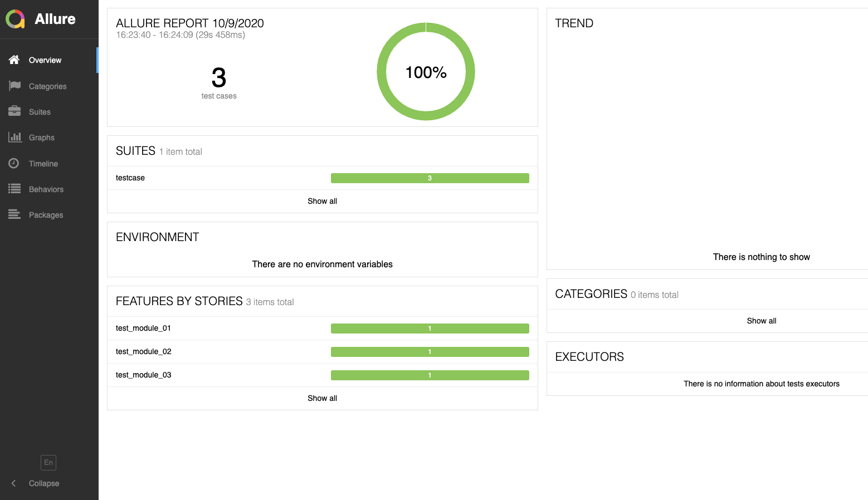Click the Packages lines icon
The height and width of the screenshot is (500, 868).
point(14,214)
